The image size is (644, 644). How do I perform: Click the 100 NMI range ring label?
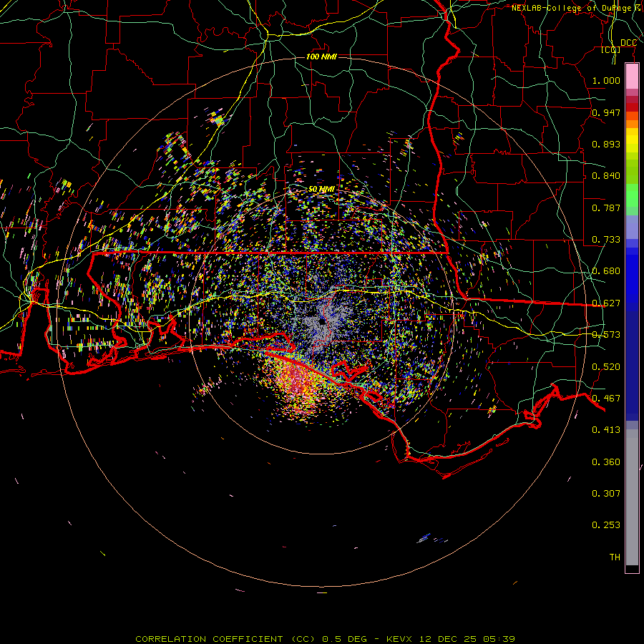click(321, 57)
